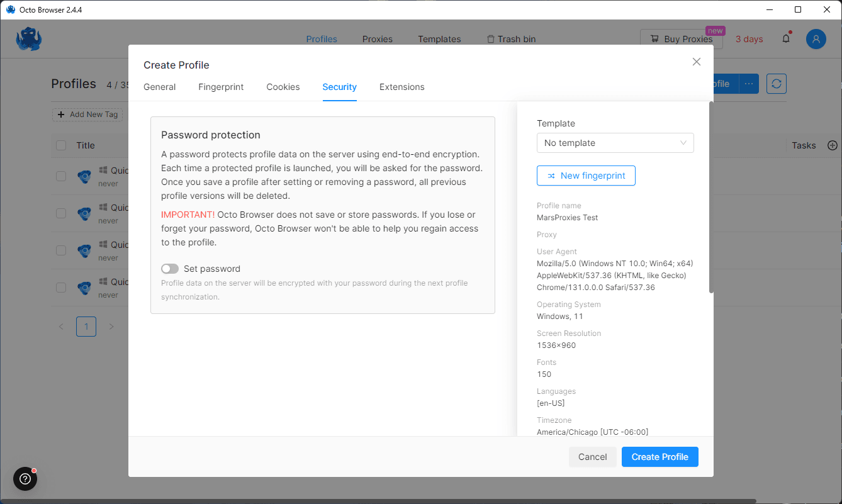Switch to the Fingerprint tab
842x504 pixels.
click(221, 87)
